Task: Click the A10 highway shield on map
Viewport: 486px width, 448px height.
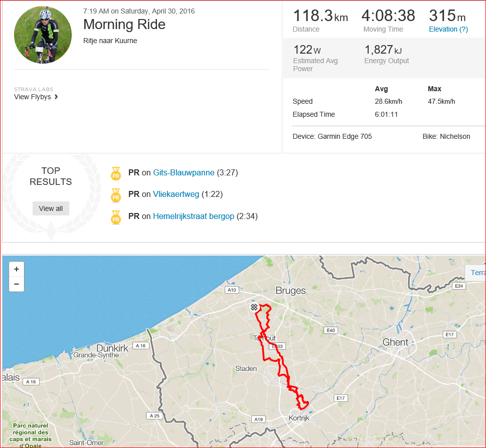Action: [x=231, y=290]
